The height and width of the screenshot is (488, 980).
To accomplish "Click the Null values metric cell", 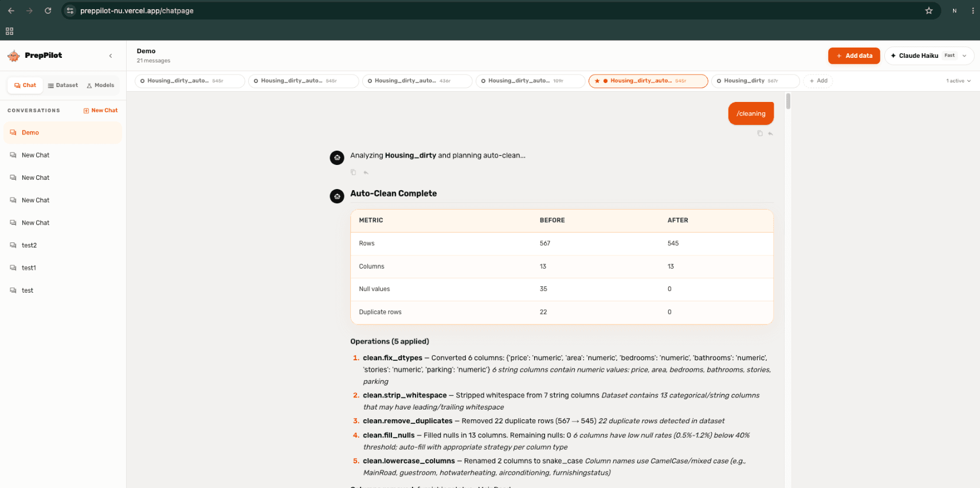I will point(374,289).
